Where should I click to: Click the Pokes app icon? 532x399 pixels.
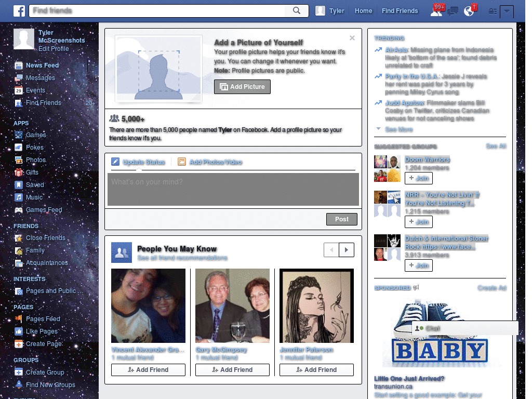tap(19, 148)
